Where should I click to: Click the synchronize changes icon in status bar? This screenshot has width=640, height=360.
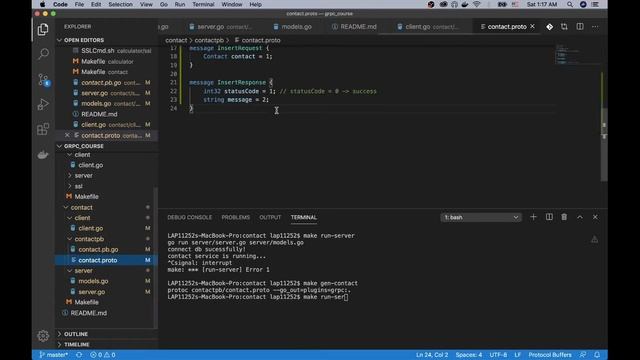tap(79, 355)
